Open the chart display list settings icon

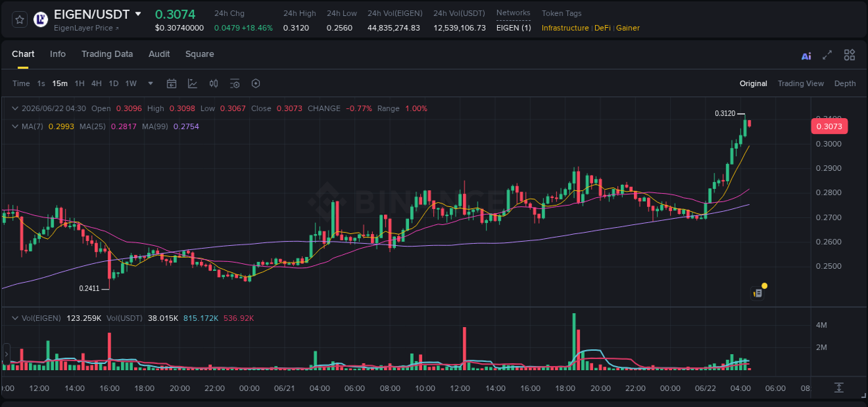tap(235, 83)
